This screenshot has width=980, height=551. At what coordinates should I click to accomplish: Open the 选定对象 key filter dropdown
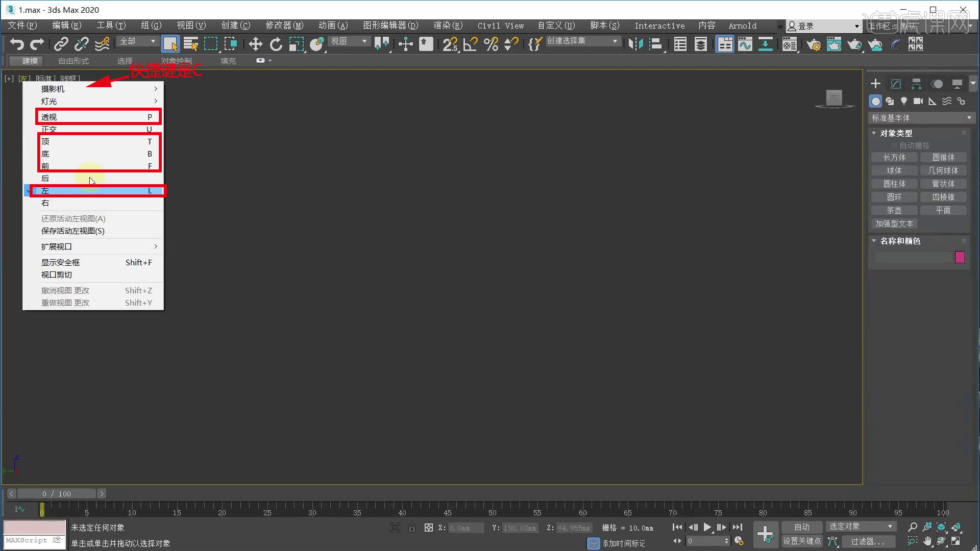861,527
